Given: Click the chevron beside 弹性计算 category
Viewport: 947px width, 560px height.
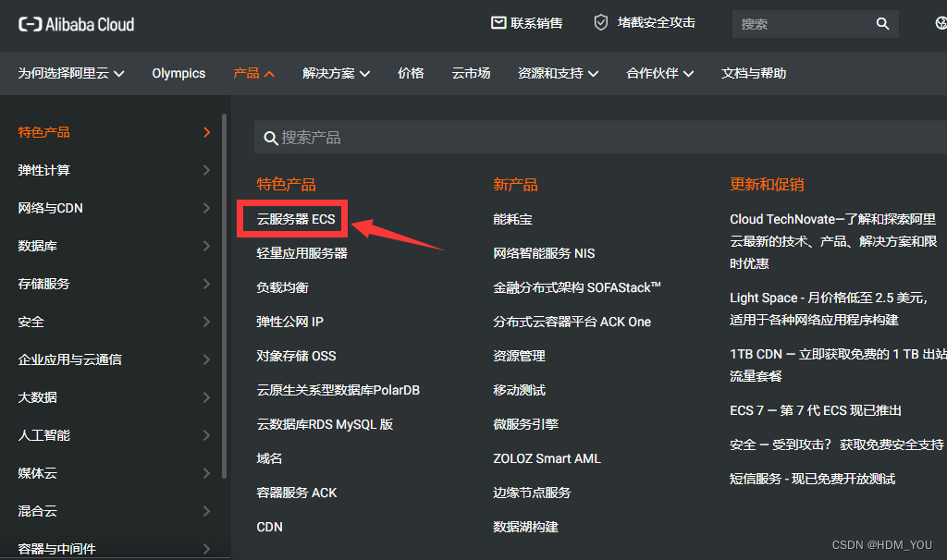Looking at the screenshot, I should point(206,170).
